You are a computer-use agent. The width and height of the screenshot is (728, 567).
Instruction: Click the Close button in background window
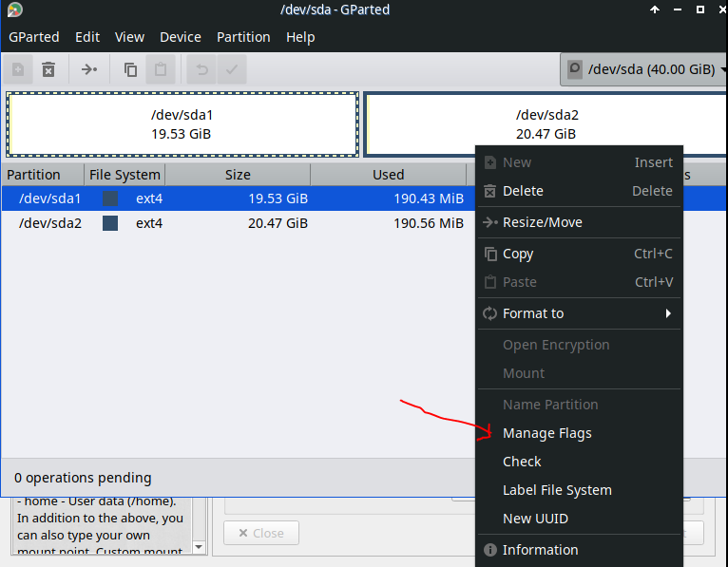(261, 533)
